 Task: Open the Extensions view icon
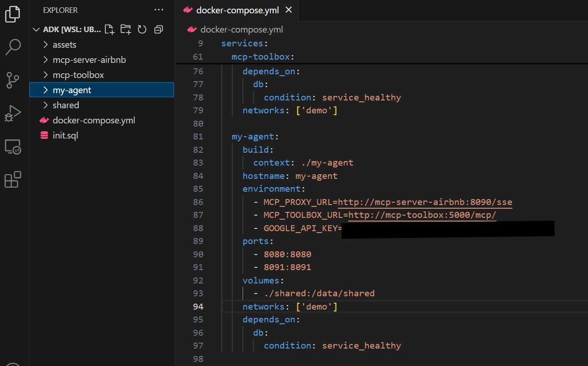click(12, 180)
